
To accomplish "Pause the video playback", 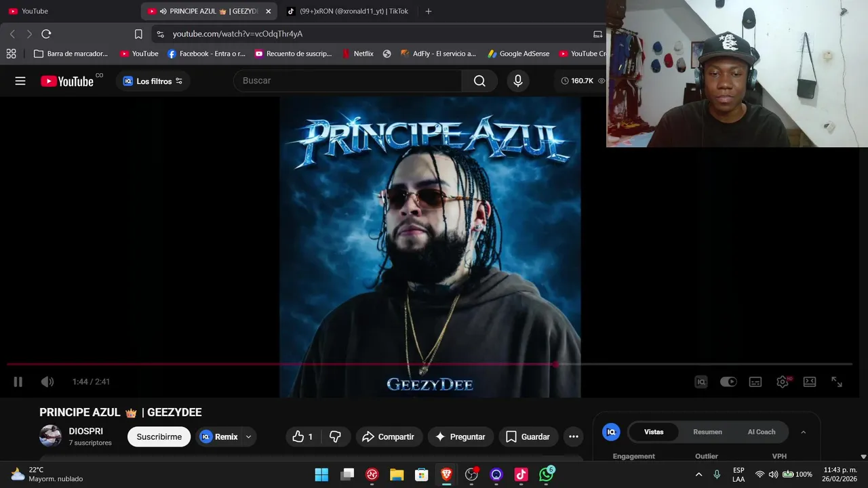I will pos(18,382).
